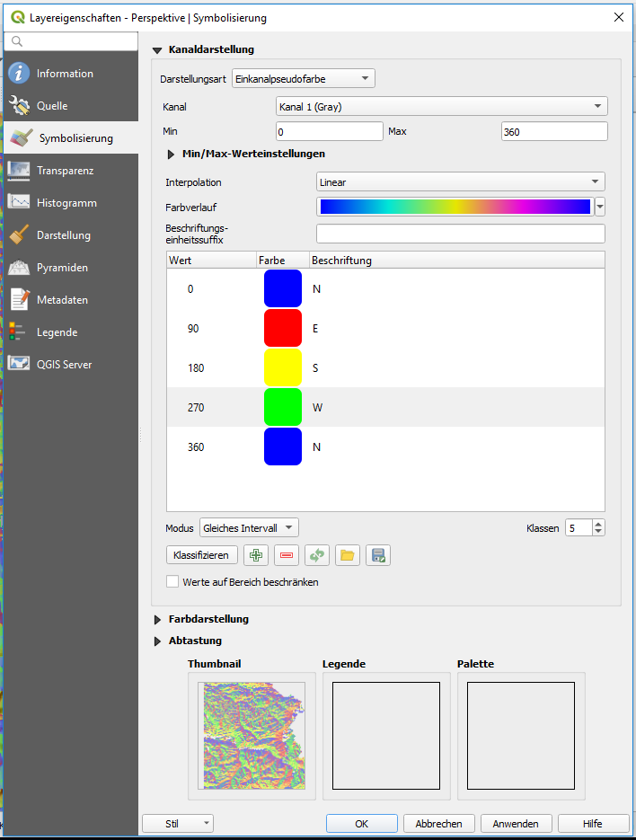The image size is (636, 840).
Task: Expand the Min/Max-Werteinstellungen section
Action: pyautogui.click(x=172, y=155)
